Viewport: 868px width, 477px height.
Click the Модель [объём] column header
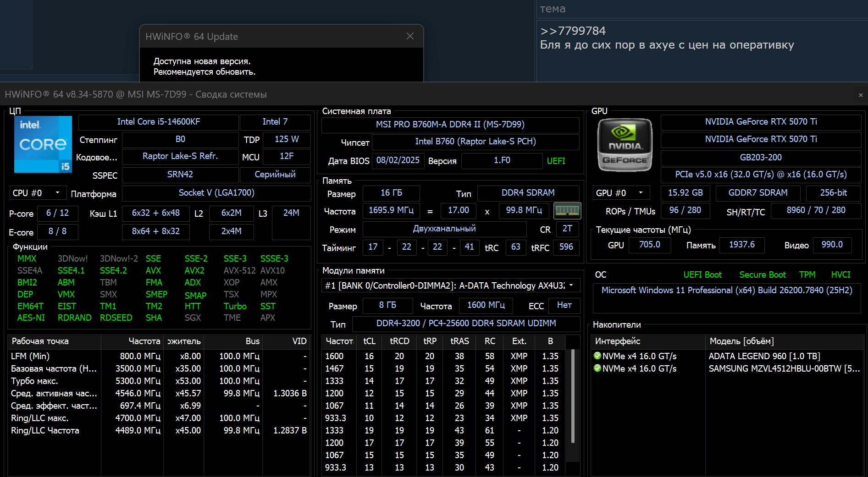pos(785,341)
